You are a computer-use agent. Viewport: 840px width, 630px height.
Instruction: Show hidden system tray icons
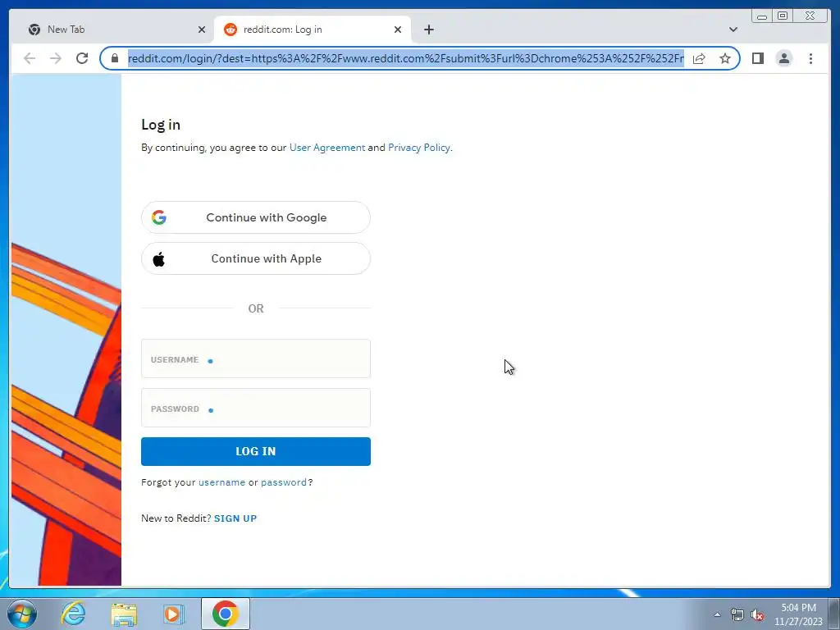click(x=717, y=614)
